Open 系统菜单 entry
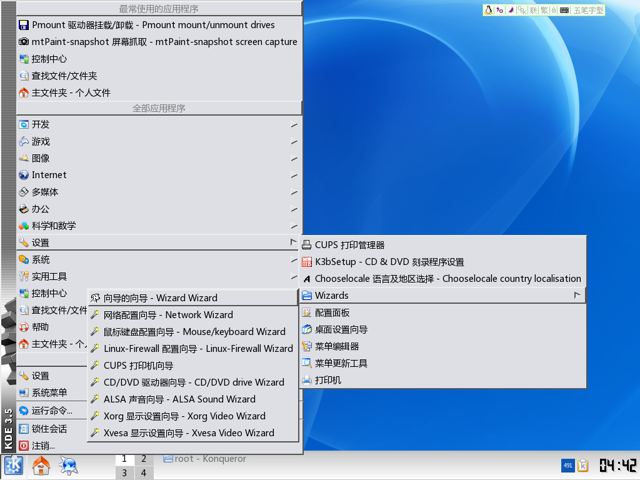The height and width of the screenshot is (480, 640). [x=52, y=393]
